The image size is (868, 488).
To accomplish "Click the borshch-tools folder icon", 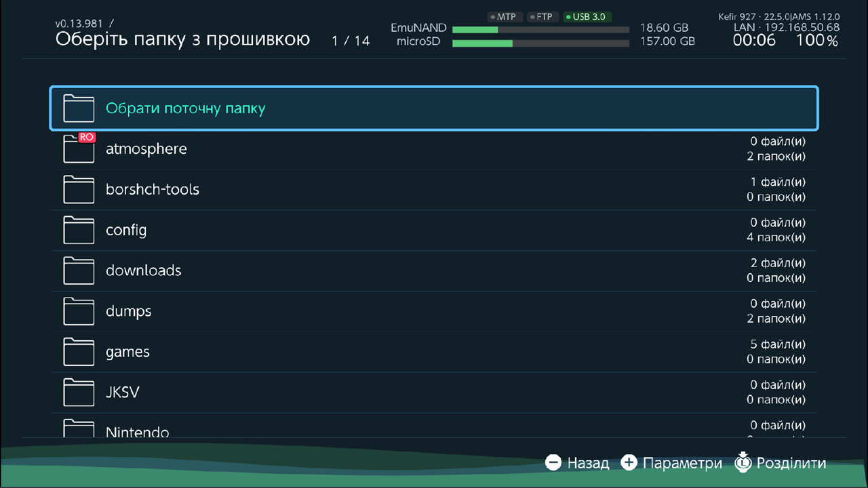I will (79, 189).
